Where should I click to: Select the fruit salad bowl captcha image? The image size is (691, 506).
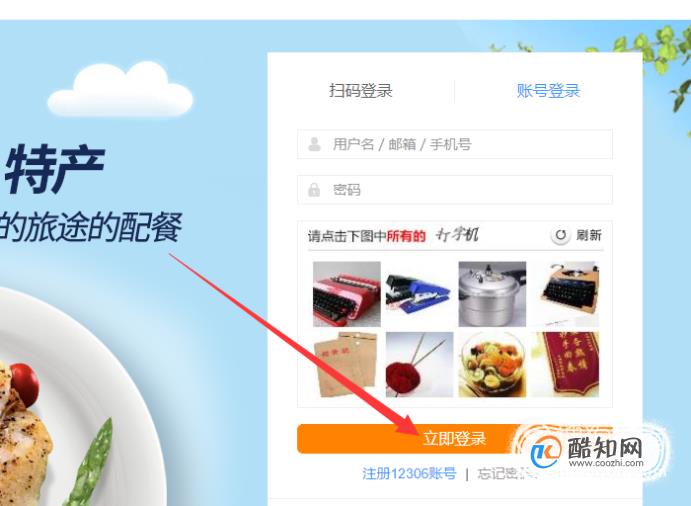tap(492, 365)
